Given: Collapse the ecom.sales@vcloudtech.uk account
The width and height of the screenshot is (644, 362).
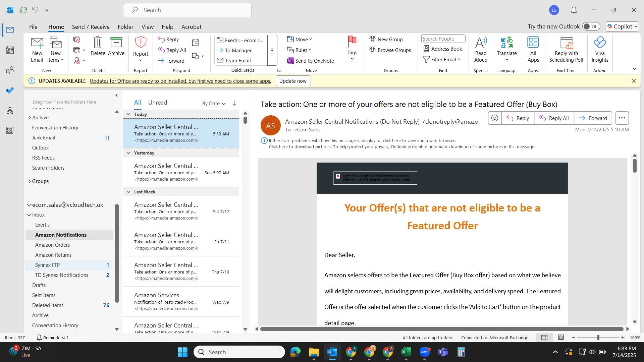Looking at the screenshot, I should point(29,205).
